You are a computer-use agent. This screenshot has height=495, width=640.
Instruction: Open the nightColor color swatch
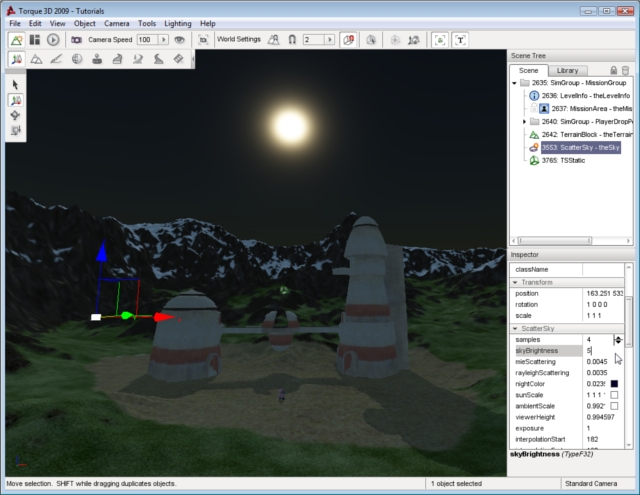click(614, 383)
